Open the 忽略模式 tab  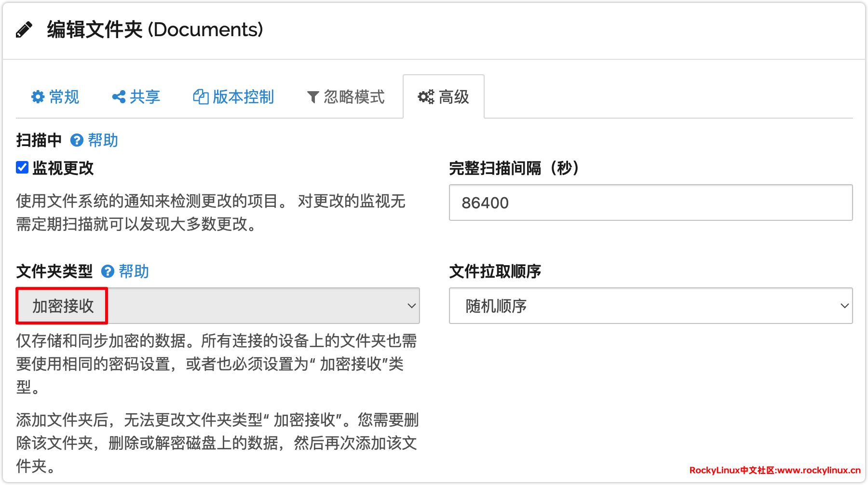[354, 97]
